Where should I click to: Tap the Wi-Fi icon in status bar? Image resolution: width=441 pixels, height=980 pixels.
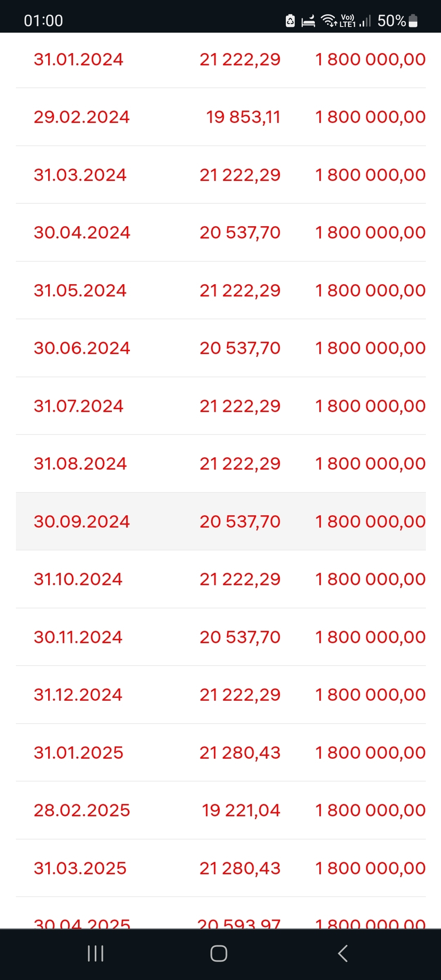[329, 20]
